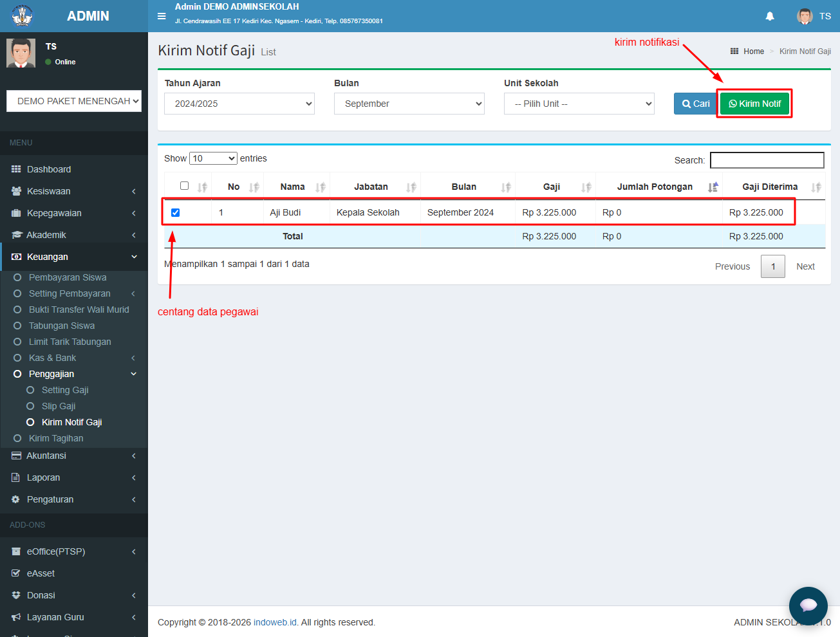Open the Tahun Ajaran 2024/2025 dropdown
840x637 pixels.
point(239,104)
